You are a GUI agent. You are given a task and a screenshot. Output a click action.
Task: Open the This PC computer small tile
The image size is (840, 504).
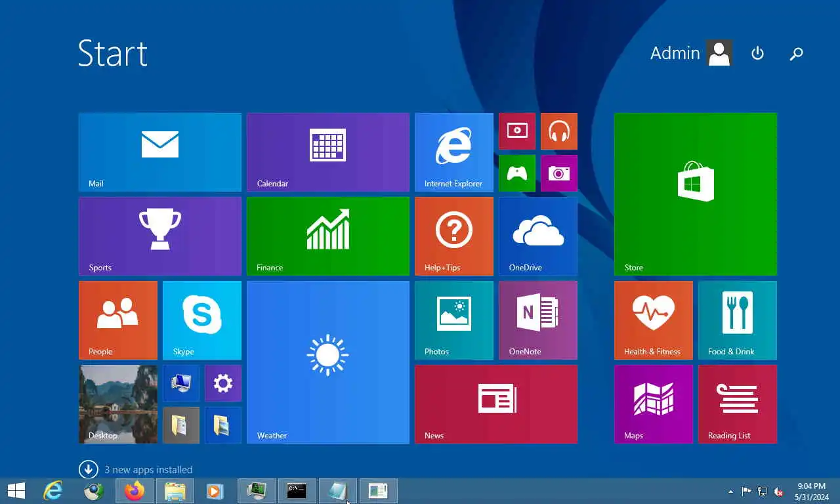click(x=181, y=383)
